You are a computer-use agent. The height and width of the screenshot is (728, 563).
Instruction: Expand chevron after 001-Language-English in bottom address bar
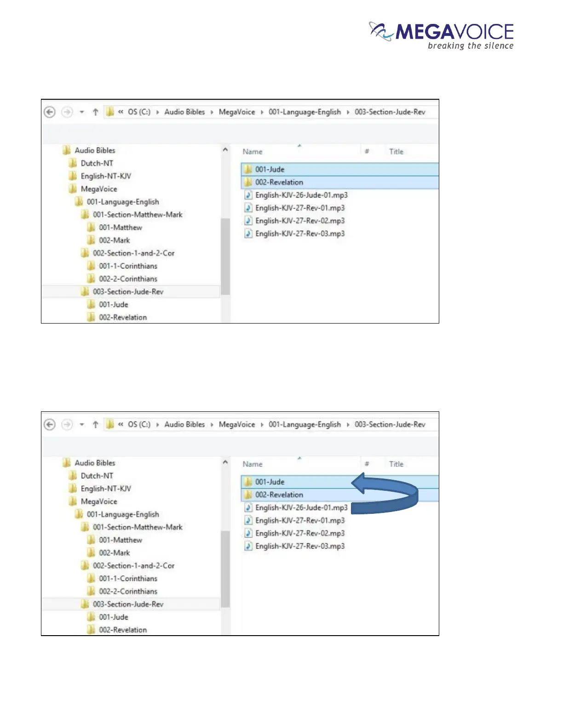coord(348,425)
